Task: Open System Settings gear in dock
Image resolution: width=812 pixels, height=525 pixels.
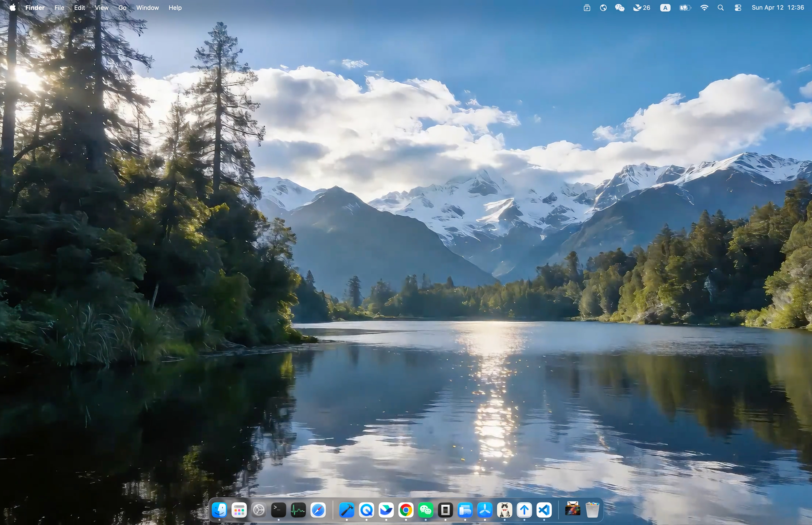Action: tap(259, 510)
